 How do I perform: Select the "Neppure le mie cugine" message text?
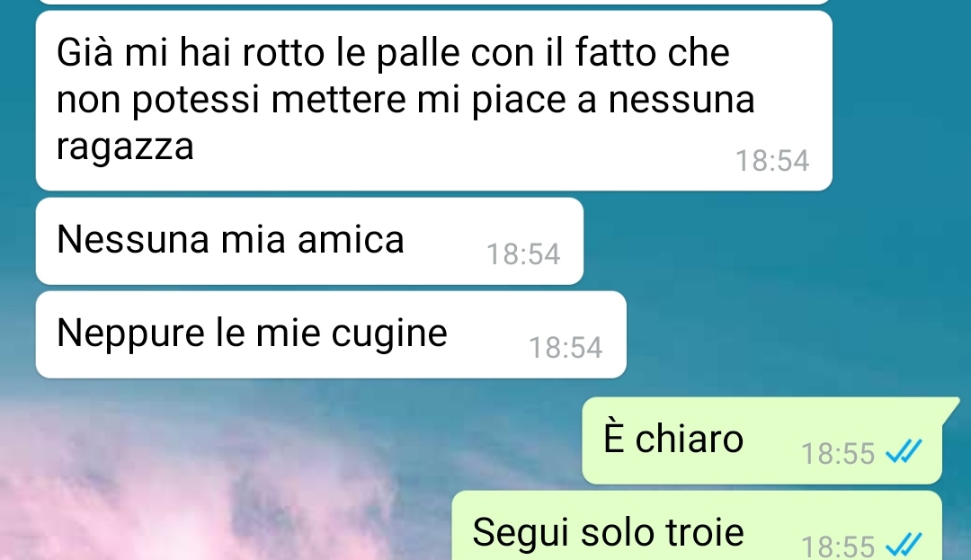click(252, 333)
